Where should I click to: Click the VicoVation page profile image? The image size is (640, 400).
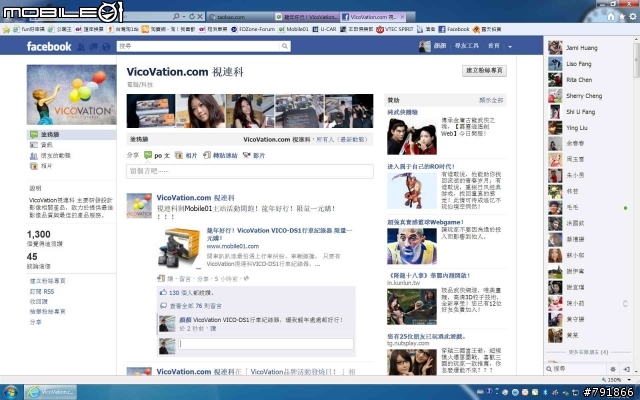coord(72,95)
